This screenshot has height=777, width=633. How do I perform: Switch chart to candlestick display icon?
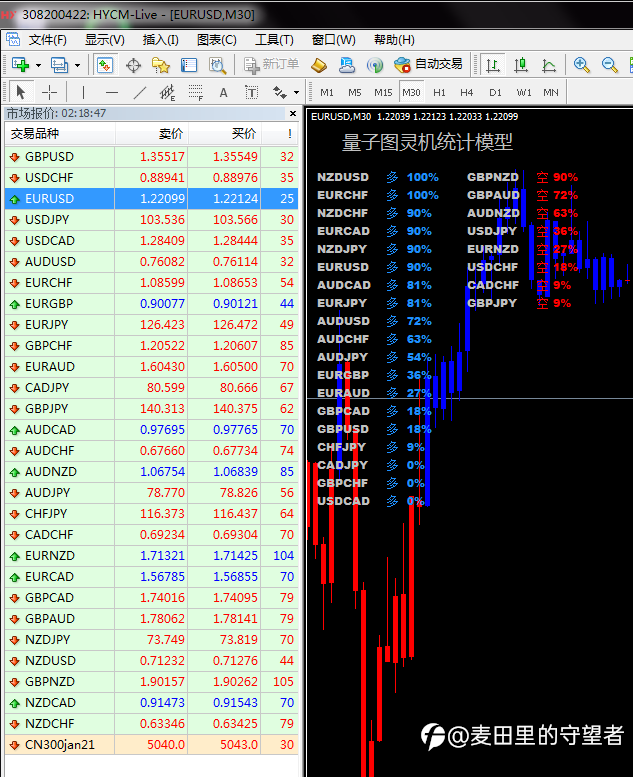(x=520, y=65)
